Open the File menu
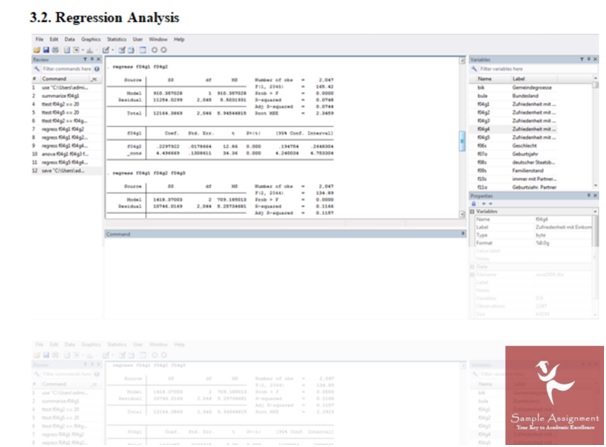 coord(39,39)
